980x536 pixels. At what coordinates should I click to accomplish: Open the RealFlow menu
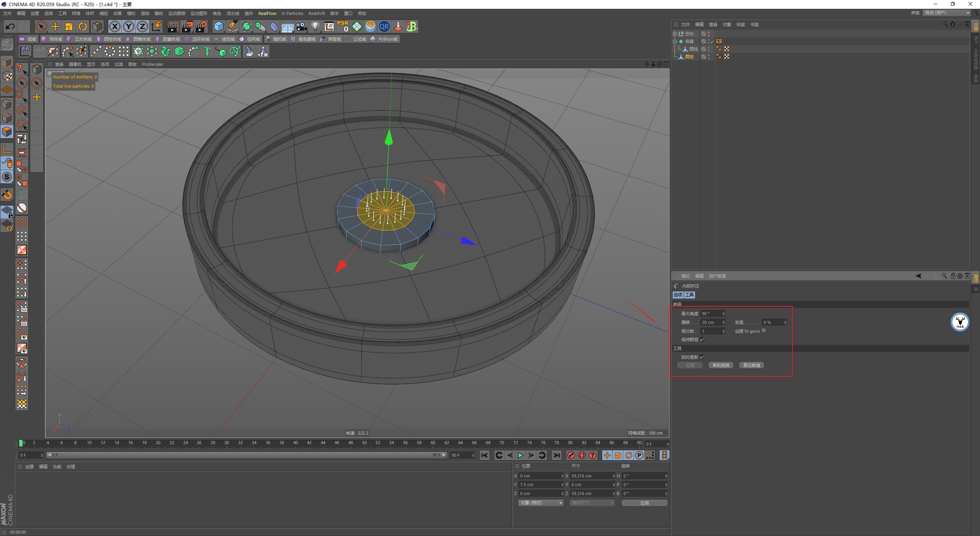click(267, 13)
